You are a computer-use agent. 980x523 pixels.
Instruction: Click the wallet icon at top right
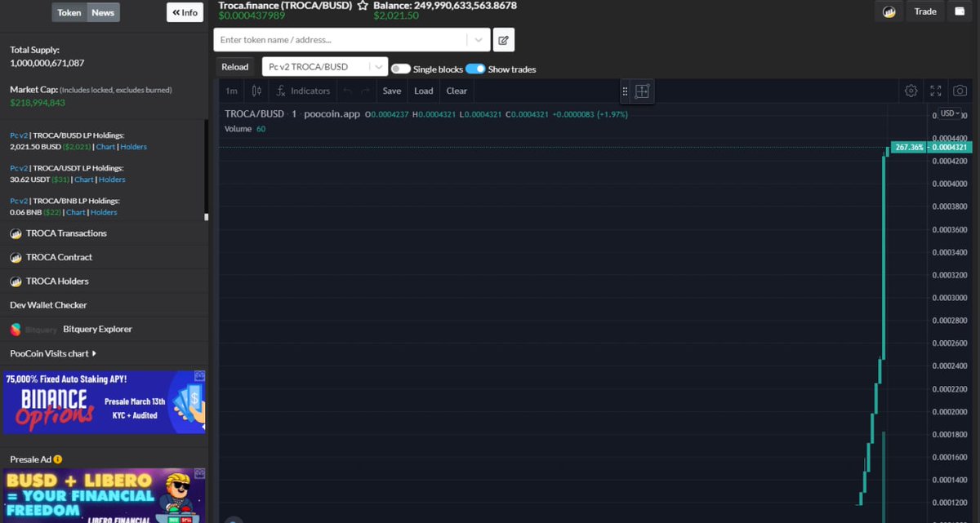(x=960, y=11)
